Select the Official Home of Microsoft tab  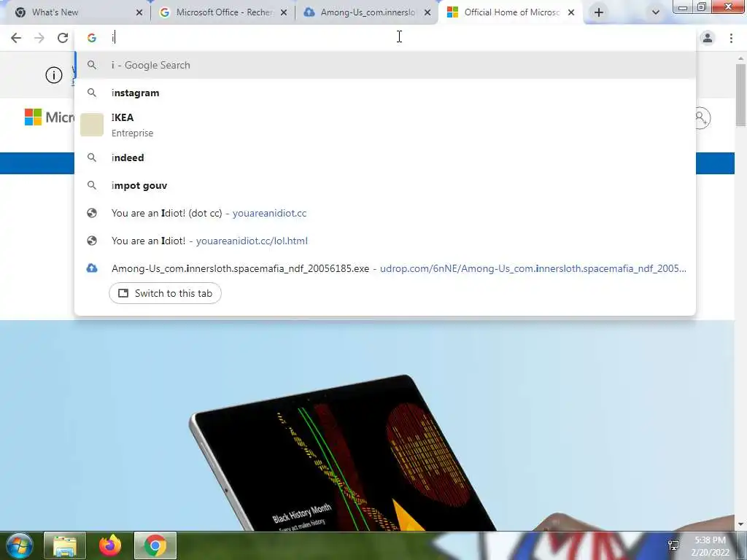(510, 12)
